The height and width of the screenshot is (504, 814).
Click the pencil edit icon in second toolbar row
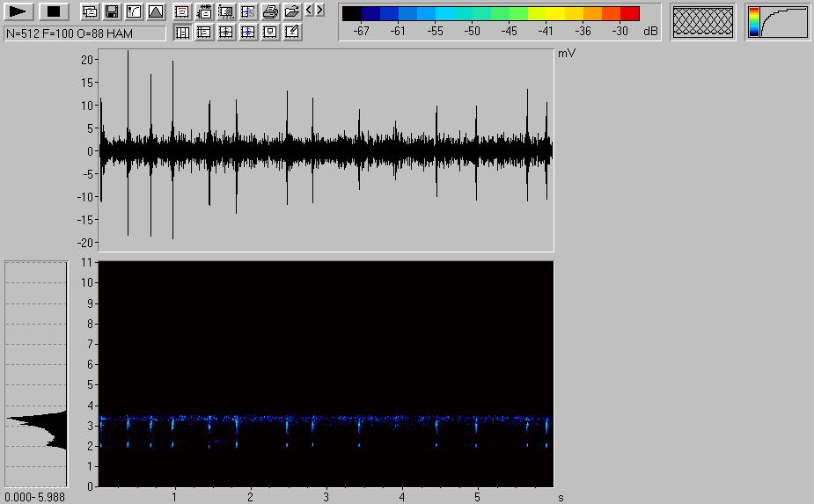tap(292, 33)
